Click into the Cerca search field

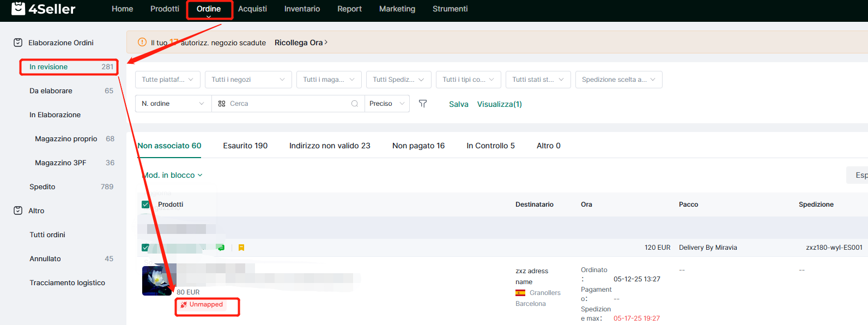pos(287,104)
